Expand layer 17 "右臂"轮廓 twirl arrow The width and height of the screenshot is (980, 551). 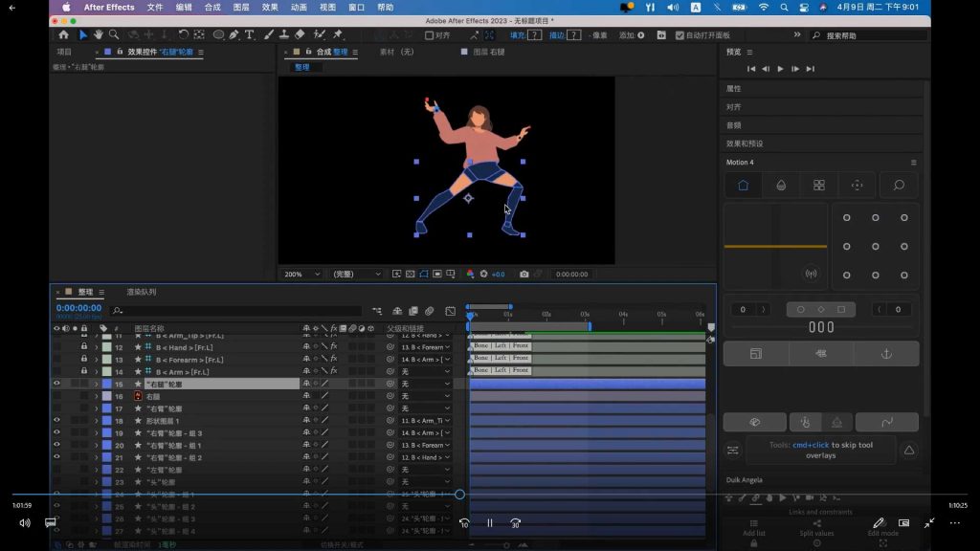pos(96,408)
